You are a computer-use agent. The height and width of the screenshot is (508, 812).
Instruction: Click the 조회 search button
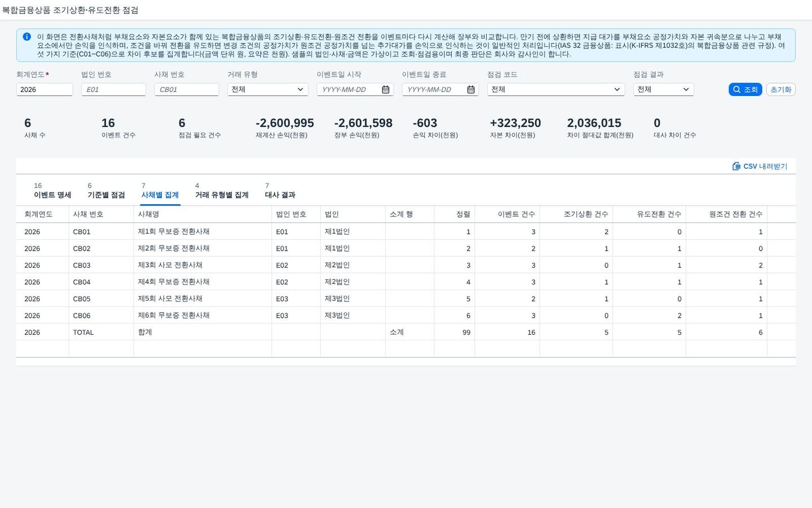pos(745,90)
